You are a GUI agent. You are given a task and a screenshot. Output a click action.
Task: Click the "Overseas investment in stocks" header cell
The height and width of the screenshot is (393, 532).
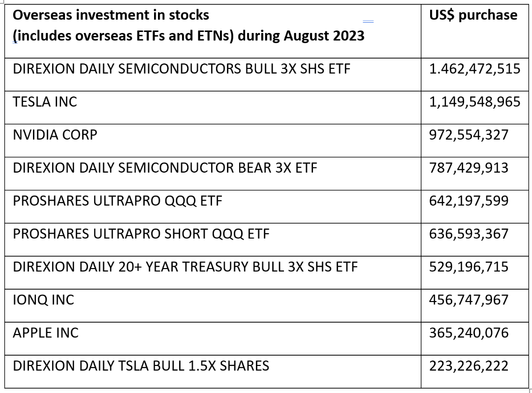coord(110,15)
